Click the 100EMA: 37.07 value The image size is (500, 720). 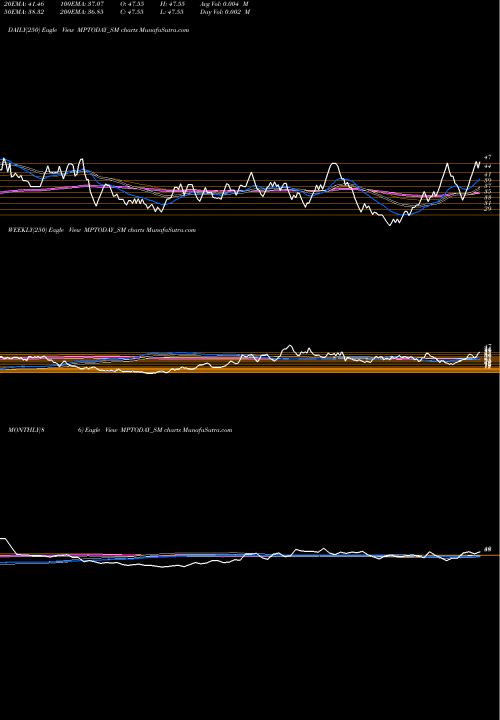82,4
